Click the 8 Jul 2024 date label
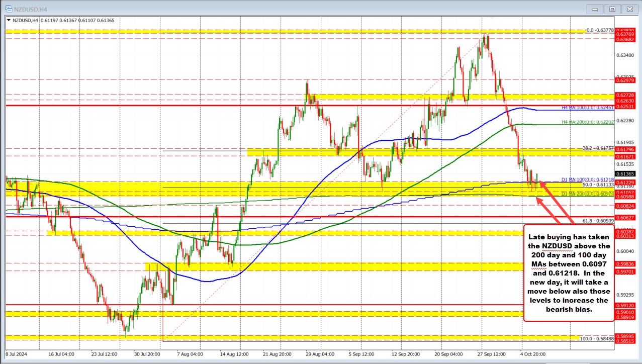 click(17, 353)
